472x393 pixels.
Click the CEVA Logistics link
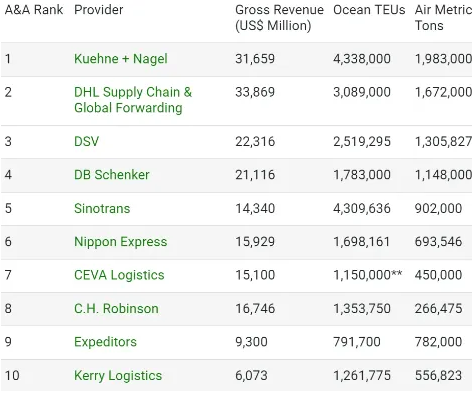pos(119,275)
